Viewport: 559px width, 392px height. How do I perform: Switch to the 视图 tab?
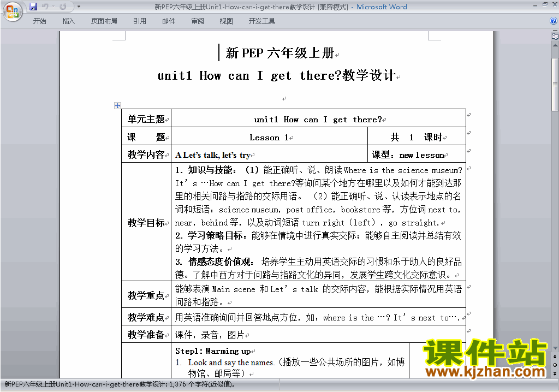click(226, 21)
